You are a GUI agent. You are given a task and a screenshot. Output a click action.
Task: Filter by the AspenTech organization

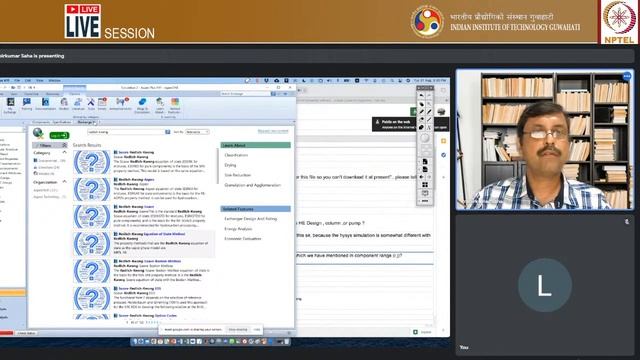coord(45,190)
